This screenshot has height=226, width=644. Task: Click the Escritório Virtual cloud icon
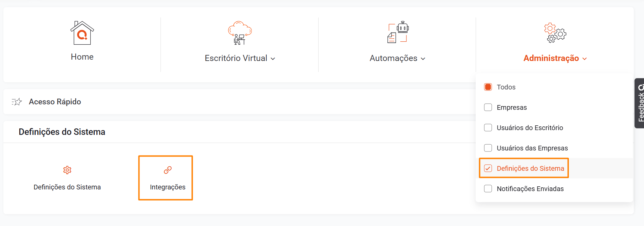[240, 33]
